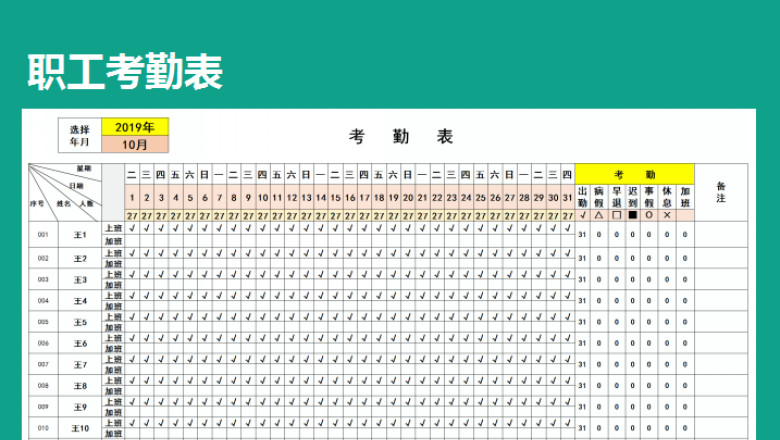Select date cell 15 in header
The height and width of the screenshot is (440, 780).
tap(335, 198)
